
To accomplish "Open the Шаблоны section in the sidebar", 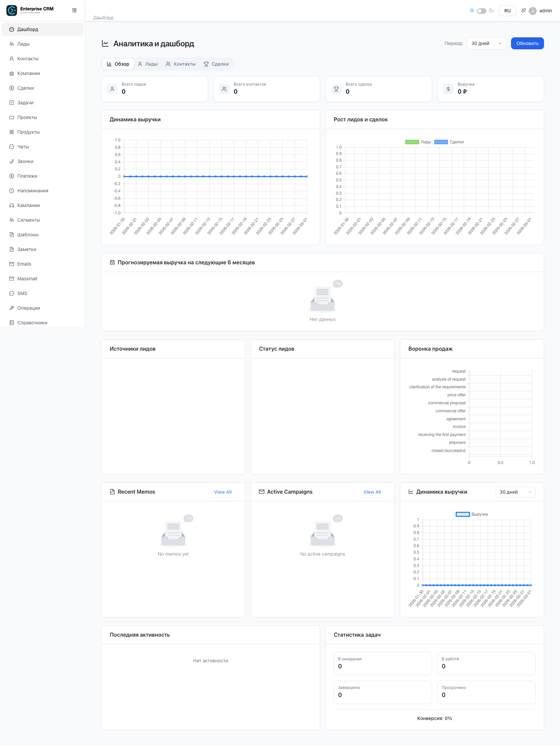I will tap(28, 234).
